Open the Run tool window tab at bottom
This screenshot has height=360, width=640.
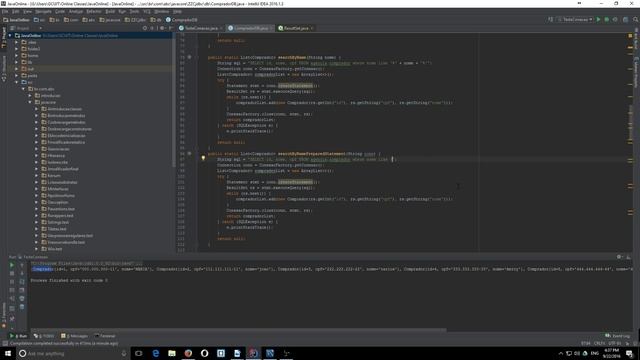(18, 336)
